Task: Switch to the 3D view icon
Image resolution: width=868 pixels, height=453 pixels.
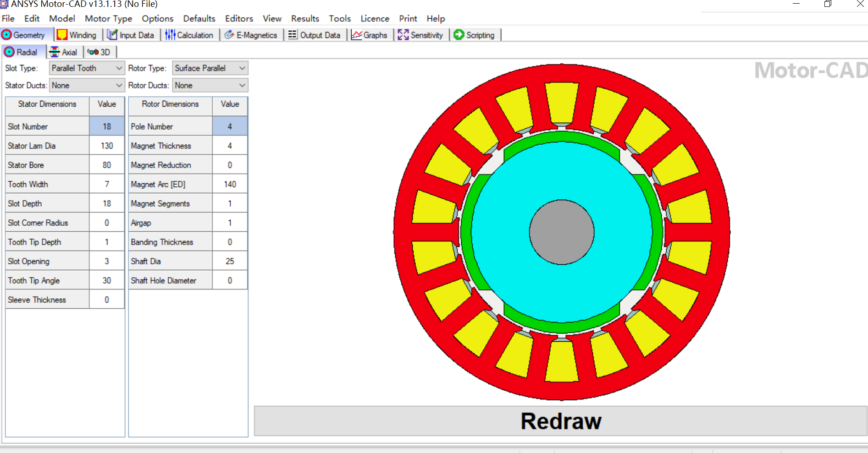Action: coord(93,52)
